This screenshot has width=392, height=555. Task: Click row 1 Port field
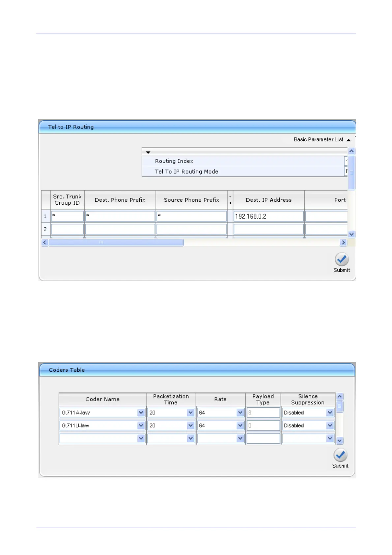click(326, 216)
